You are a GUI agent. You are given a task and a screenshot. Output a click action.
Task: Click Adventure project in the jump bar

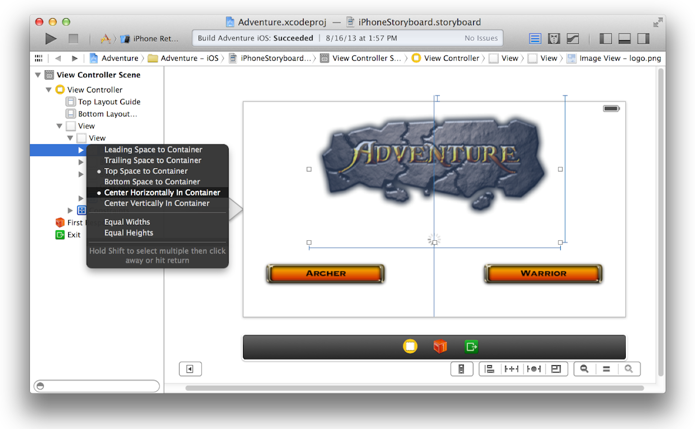click(114, 58)
